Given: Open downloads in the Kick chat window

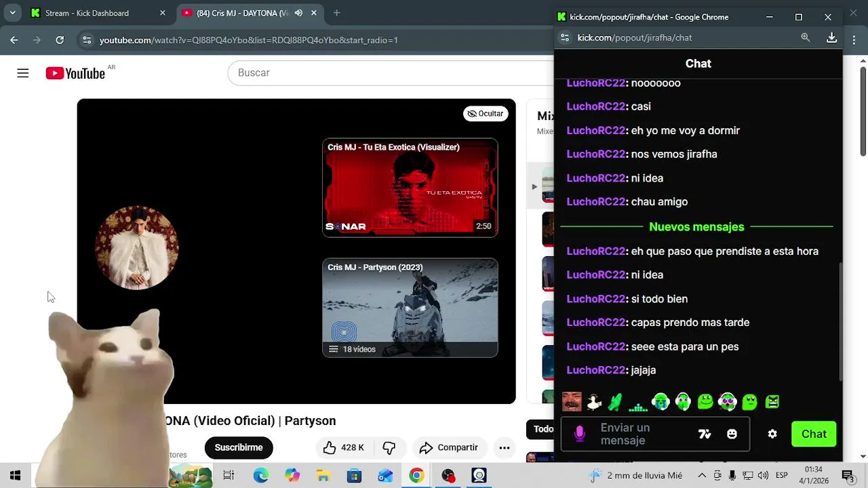Looking at the screenshot, I should (831, 38).
